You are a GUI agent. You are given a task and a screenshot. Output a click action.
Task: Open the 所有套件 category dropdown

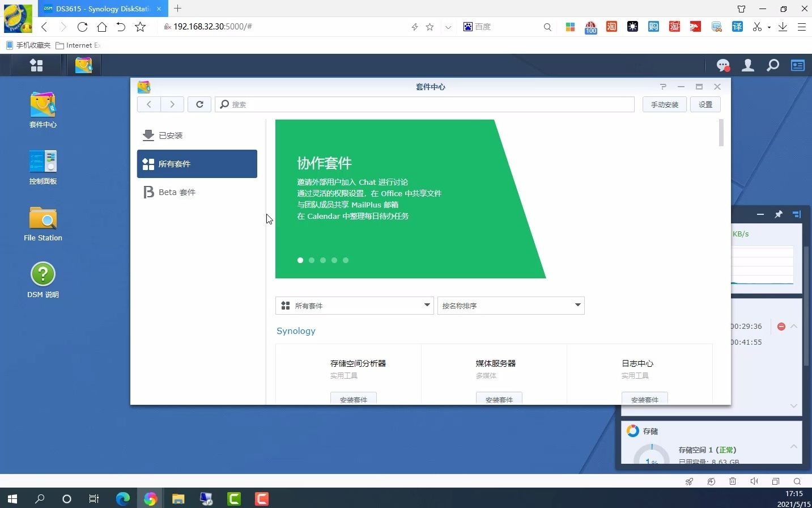[355, 306]
